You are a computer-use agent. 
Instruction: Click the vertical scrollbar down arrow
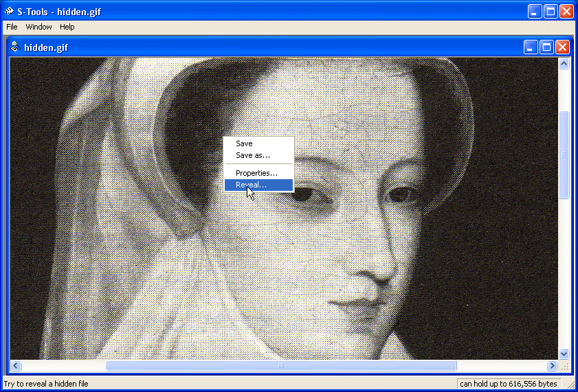click(564, 354)
